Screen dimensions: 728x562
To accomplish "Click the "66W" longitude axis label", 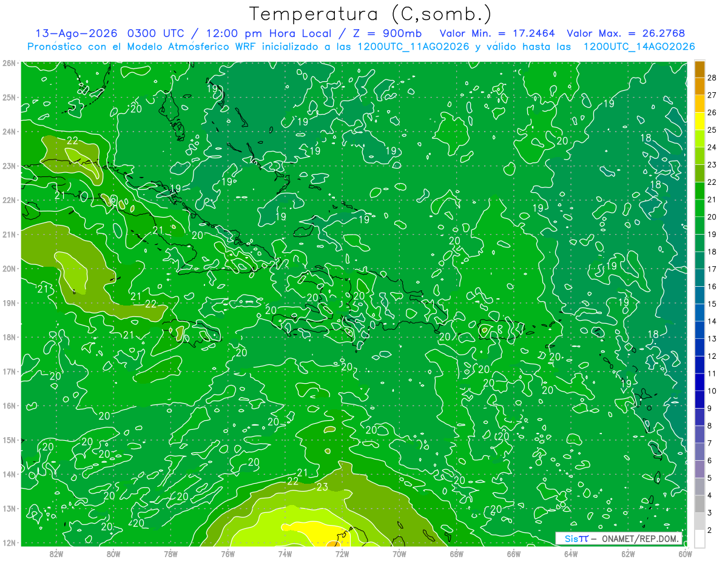I will [x=514, y=554].
